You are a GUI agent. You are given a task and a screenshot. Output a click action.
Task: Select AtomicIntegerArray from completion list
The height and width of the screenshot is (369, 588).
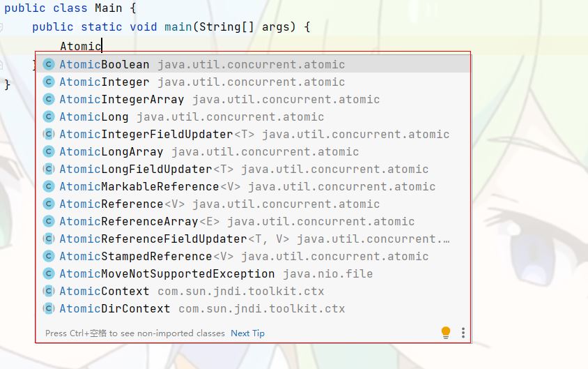coord(253,100)
